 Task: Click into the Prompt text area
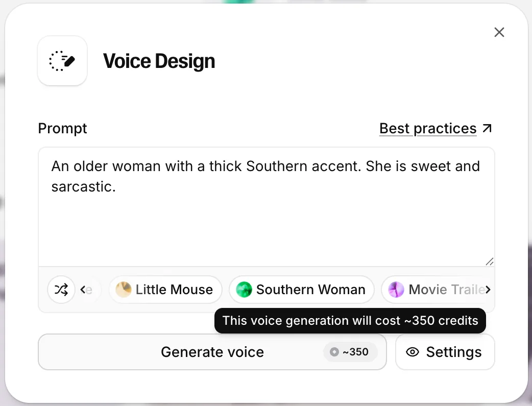(x=267, y=207)
